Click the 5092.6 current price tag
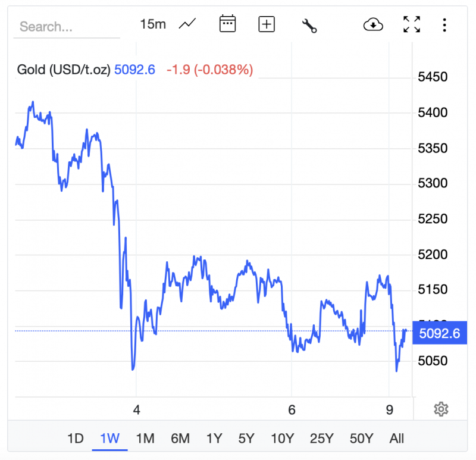Image resolution: width=476 pixels, height=460 pixels. click(x=440, y=333)
